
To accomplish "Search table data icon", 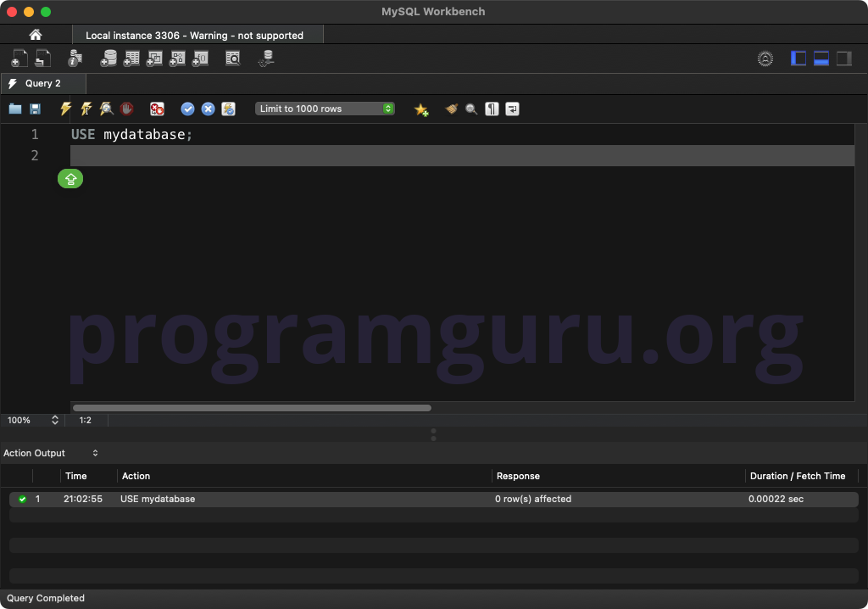I will point(233,59).
